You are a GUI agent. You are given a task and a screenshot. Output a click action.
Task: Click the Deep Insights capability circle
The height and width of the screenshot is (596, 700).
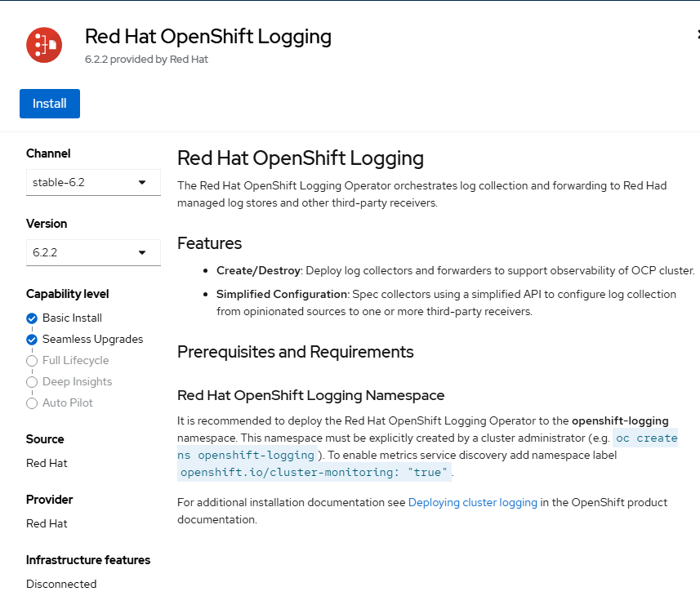point(32,382)
